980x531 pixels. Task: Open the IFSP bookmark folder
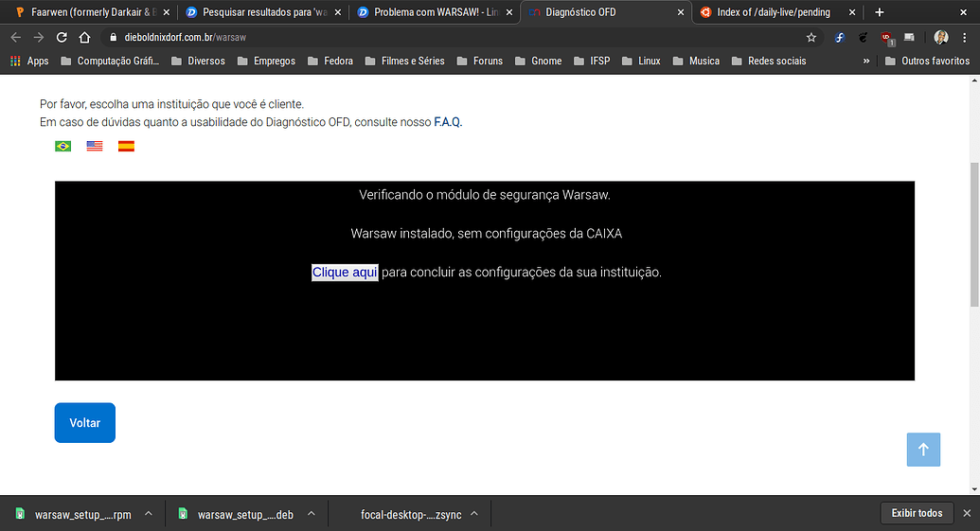[x=592, y=61]
